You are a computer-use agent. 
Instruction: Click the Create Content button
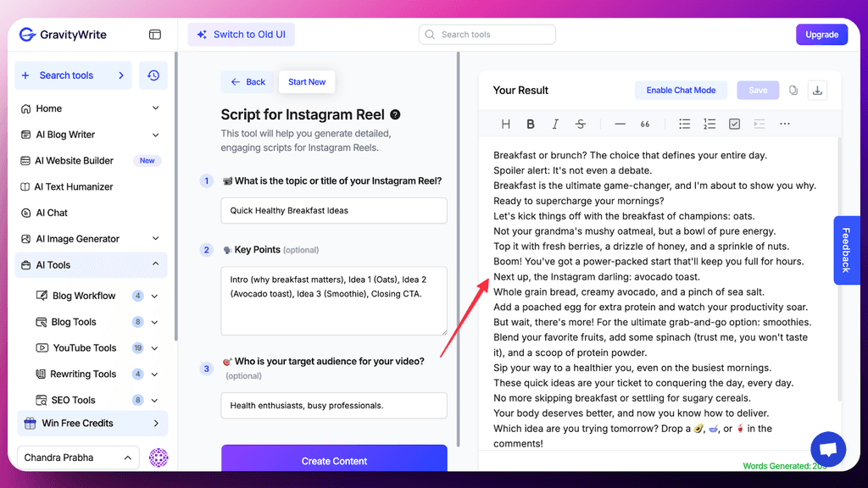click(333, 460)
